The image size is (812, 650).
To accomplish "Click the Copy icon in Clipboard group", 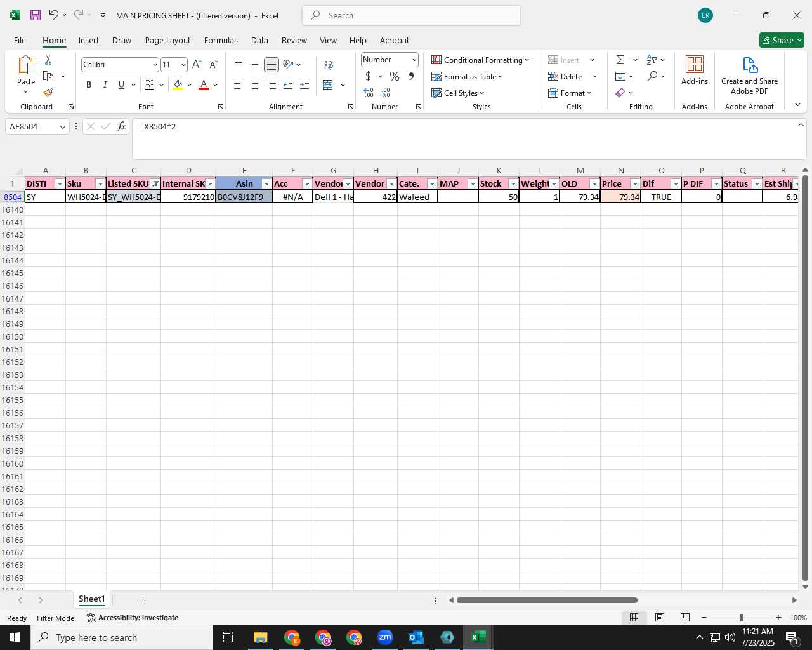I will click(x=48, y=76).
